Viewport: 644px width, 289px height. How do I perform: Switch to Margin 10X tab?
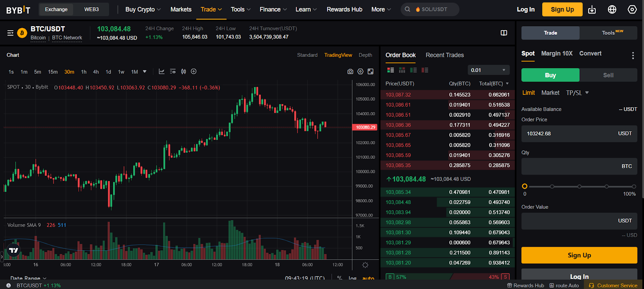click(557, 53)
